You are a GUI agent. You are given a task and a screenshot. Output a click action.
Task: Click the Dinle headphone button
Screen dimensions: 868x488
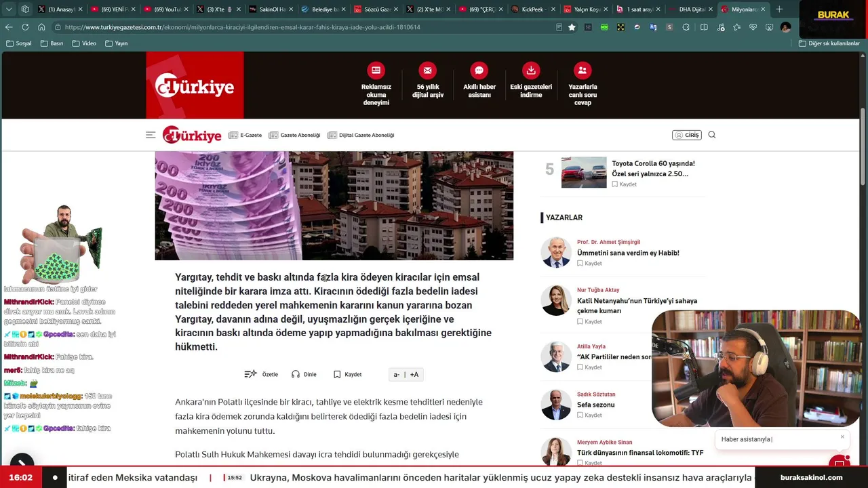click(304, 374)
